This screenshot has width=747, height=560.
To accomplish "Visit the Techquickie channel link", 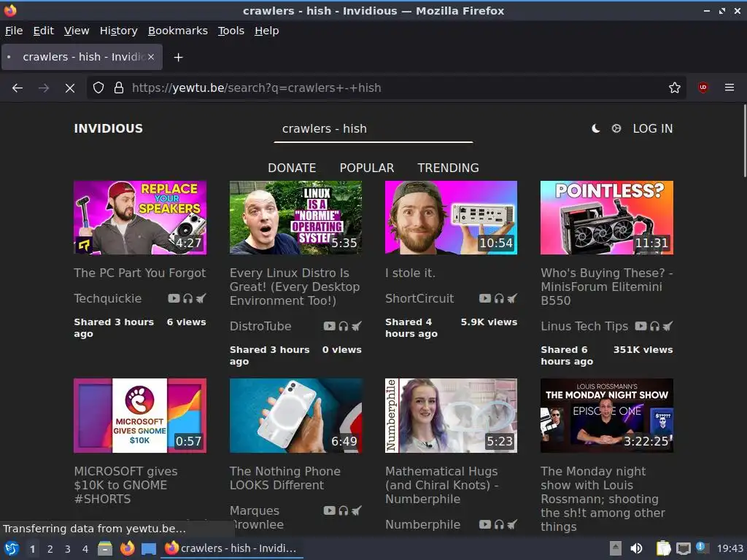I will [x=108, y=298].
